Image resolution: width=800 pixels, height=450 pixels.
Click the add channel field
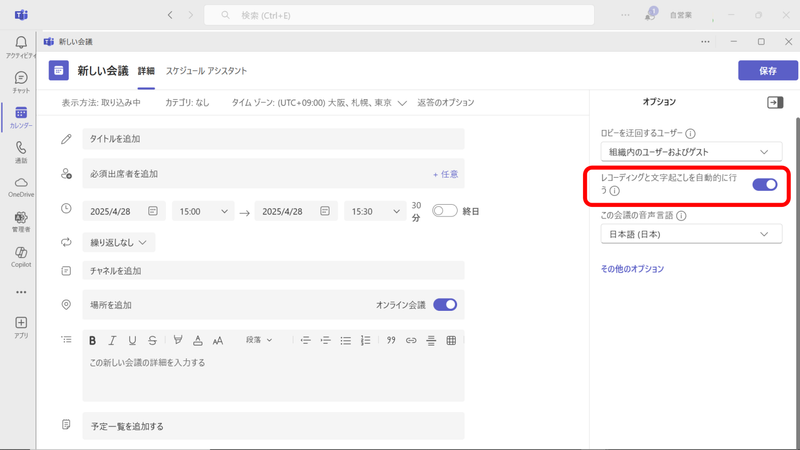pyautogui.click(x=273, y=270)
